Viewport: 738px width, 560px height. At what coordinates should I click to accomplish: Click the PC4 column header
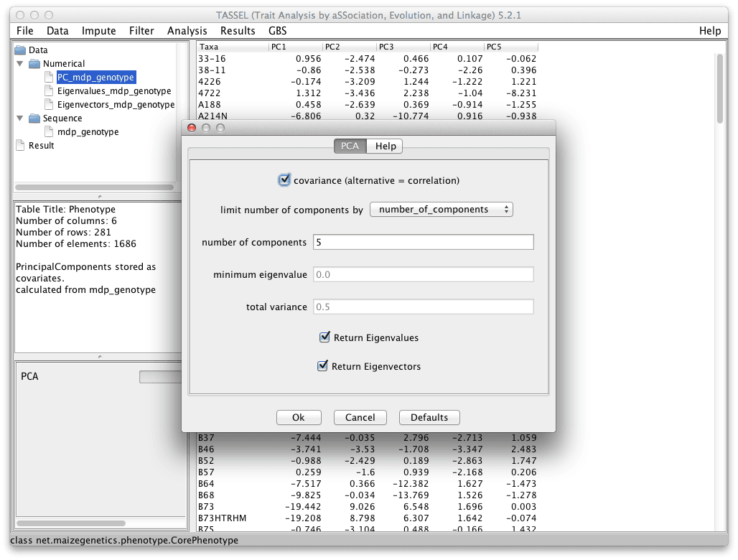tap(457, 47)
